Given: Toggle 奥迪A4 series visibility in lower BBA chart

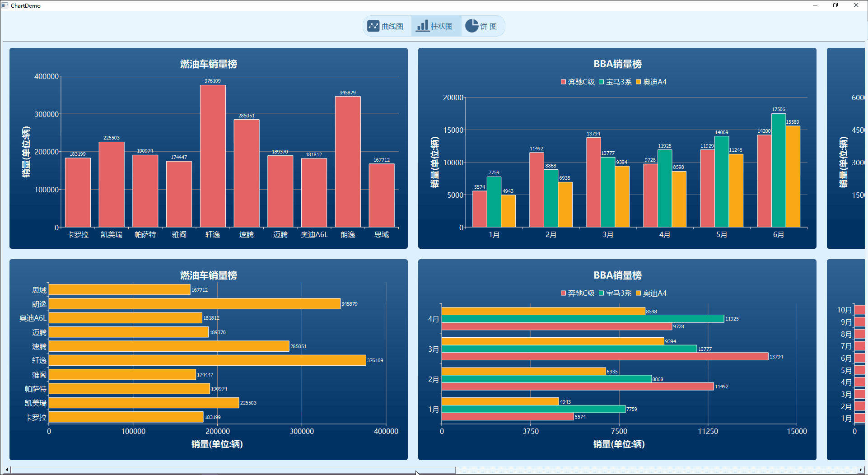Looking at the screenshot, I should (653, 293).
